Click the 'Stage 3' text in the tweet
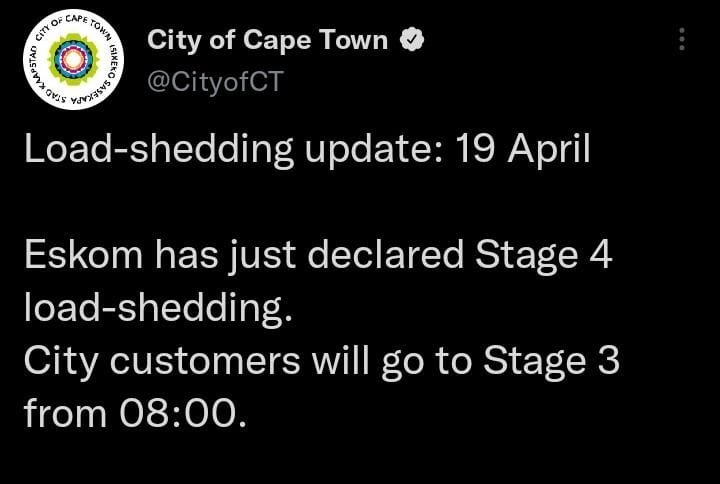 click(x=551, y=362)
